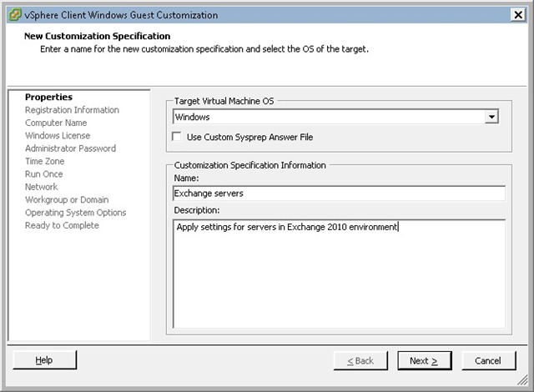Viewport: 534px width, 392px height.
Task: Enable Use Custom Sysprep Answer File
Action: tap(177, 137)
